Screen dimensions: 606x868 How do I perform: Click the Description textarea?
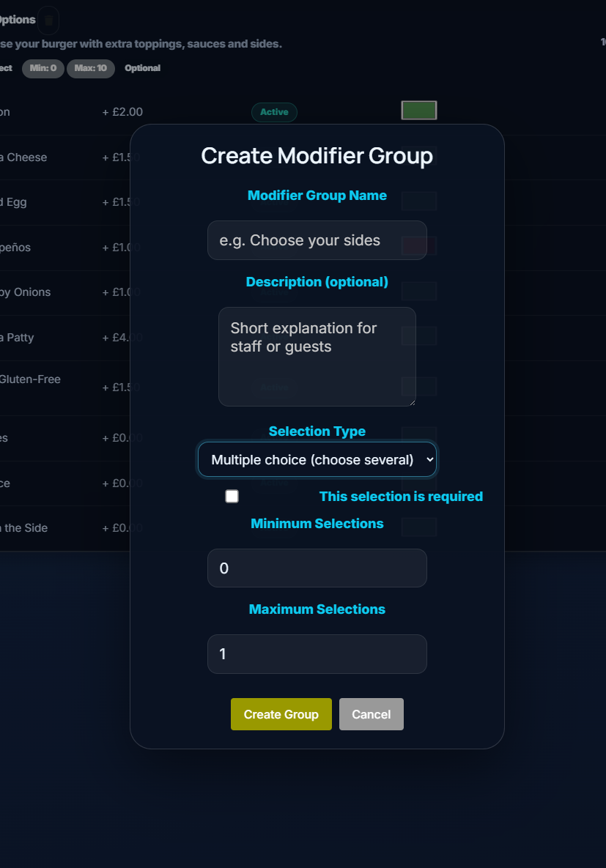point(317,357)
